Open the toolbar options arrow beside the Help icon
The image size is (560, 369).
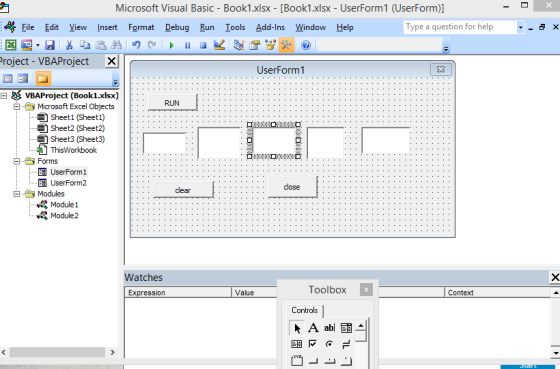tap(446, 49)
